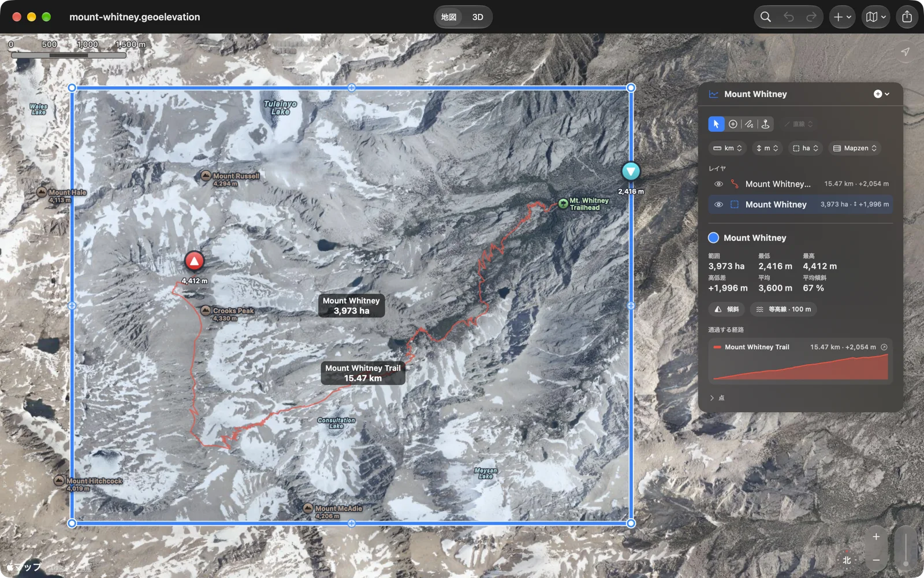Viewport: 924px width, 578px height.
Task: Toggle visibility of Mount Whitney trail layer
Action: coord(718,184)
